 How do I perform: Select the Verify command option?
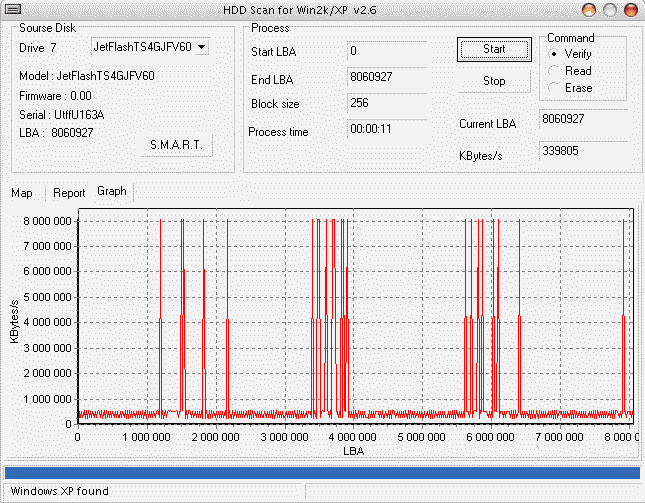[554, 53]
